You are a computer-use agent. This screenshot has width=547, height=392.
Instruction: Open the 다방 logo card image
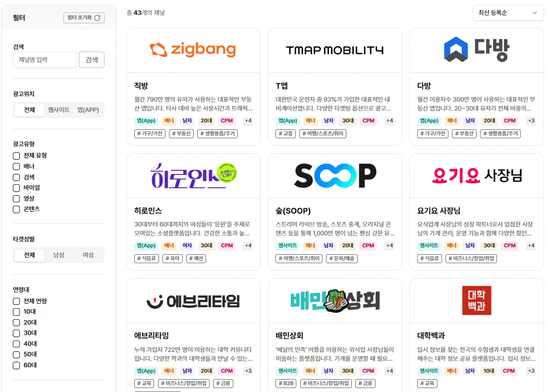[x=476, y=50]
